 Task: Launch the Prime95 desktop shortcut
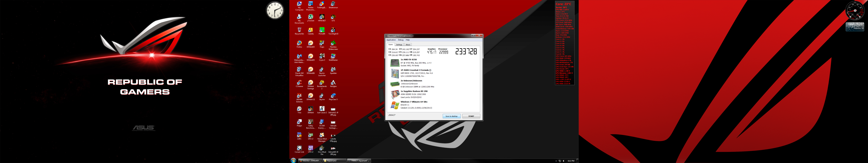(322, 31)
